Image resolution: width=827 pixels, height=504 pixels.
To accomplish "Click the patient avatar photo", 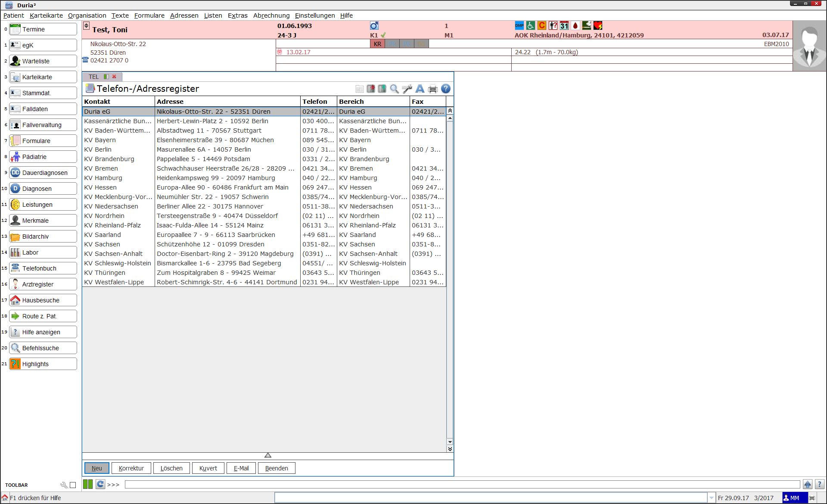I will 809,46.
